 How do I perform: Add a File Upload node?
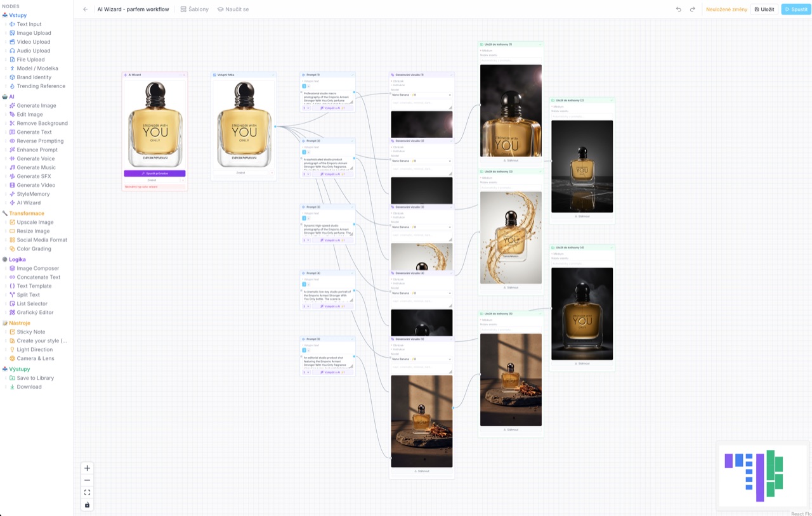30,60
